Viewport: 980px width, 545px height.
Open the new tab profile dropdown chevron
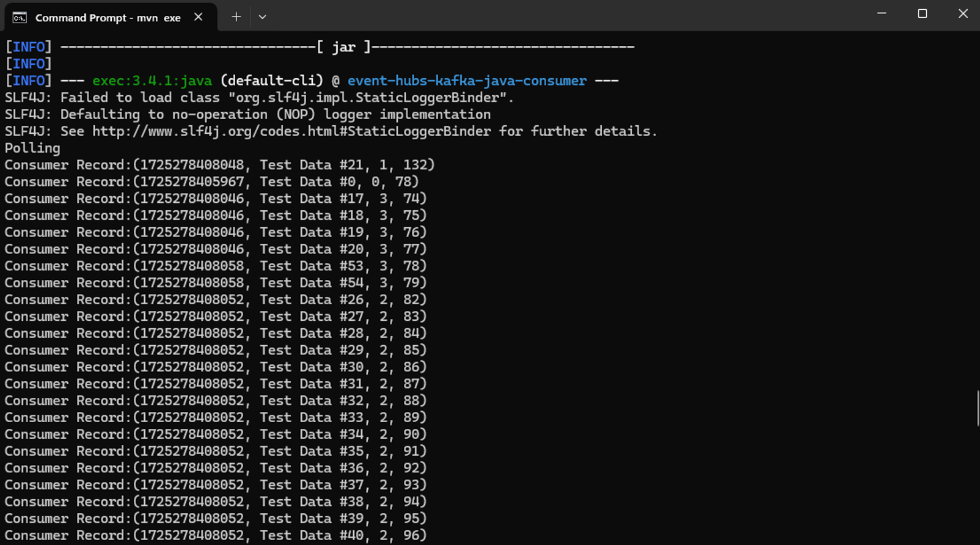(263, 16)
